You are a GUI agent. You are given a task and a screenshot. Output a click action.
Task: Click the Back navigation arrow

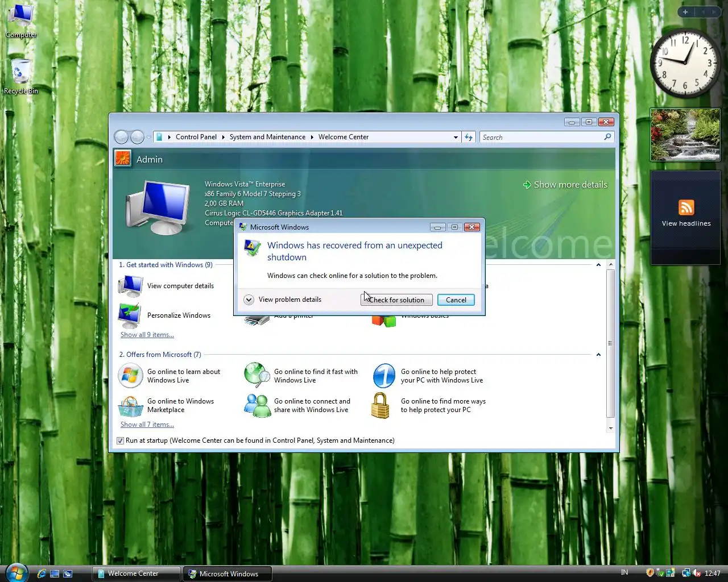[121, 137]
